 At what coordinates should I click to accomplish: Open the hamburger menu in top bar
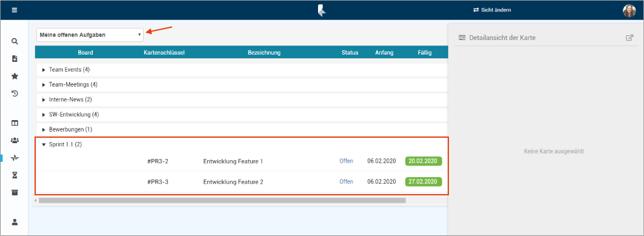pyautogui.click(x=15, y=10)
